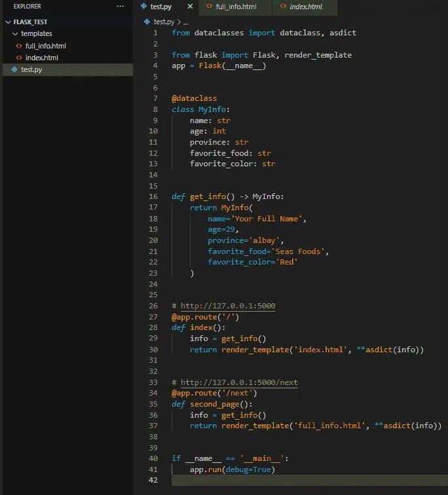This screenshot has height=495, width=448.
Task: Click the Python icon beside test.py in the tree
Action: [14, 69]
